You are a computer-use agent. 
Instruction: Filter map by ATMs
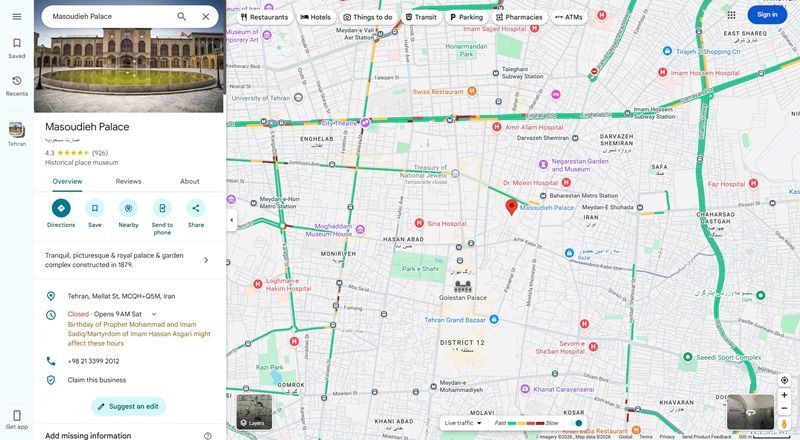(x=569, y=17)
